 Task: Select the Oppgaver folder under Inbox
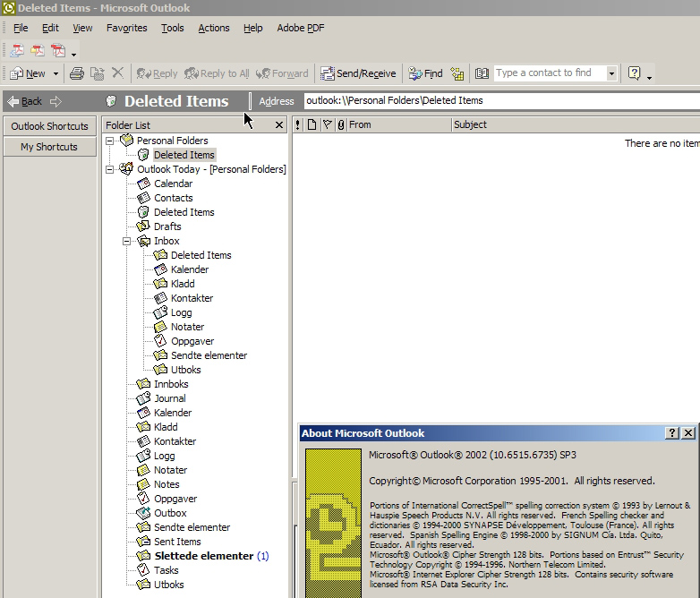click(x=192, y=341)
